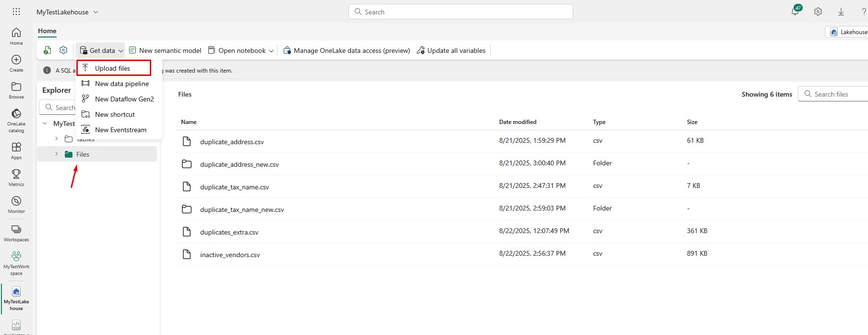This screenshot has height=335, width=868.
Task: Open duplicate_tax_name_new.csv folder name
Action: tap(242, 210)
